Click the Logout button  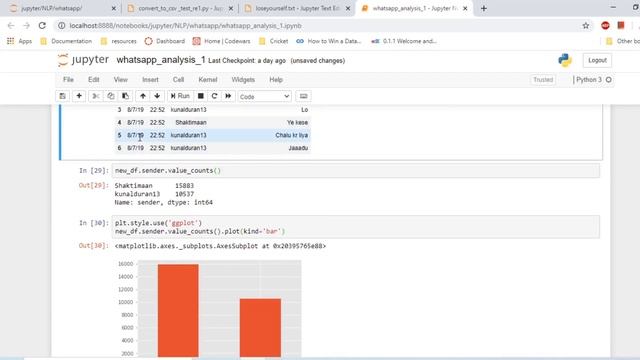[x=597, y=60]
